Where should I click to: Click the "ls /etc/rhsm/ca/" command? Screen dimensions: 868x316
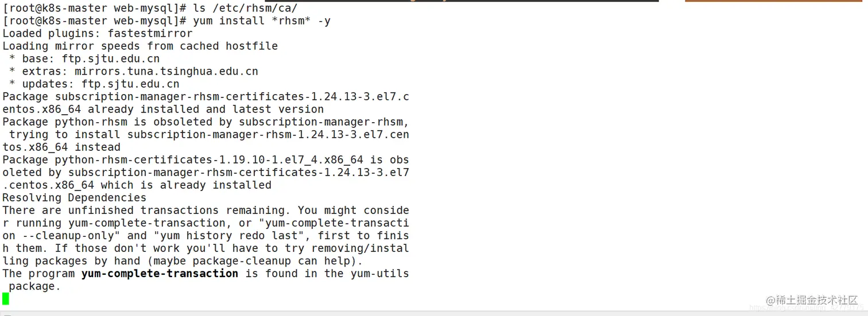[x=245, y=8]
